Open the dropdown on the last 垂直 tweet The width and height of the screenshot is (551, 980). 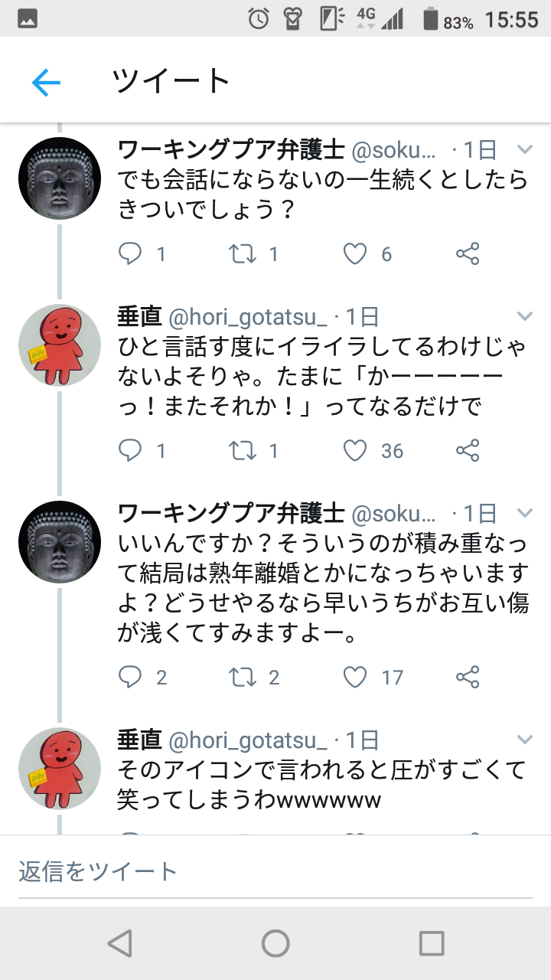(x=525, y=740)
